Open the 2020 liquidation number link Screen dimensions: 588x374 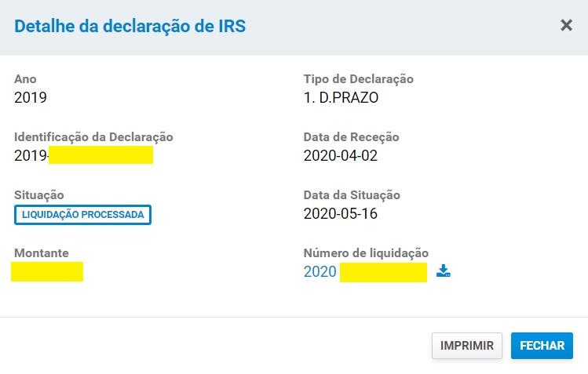(x=320, y=272)
